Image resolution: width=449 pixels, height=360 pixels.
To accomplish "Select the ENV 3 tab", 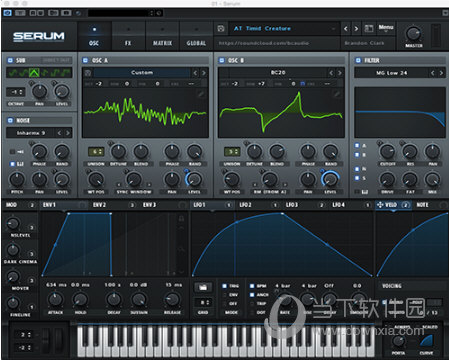I will point(149,205).
